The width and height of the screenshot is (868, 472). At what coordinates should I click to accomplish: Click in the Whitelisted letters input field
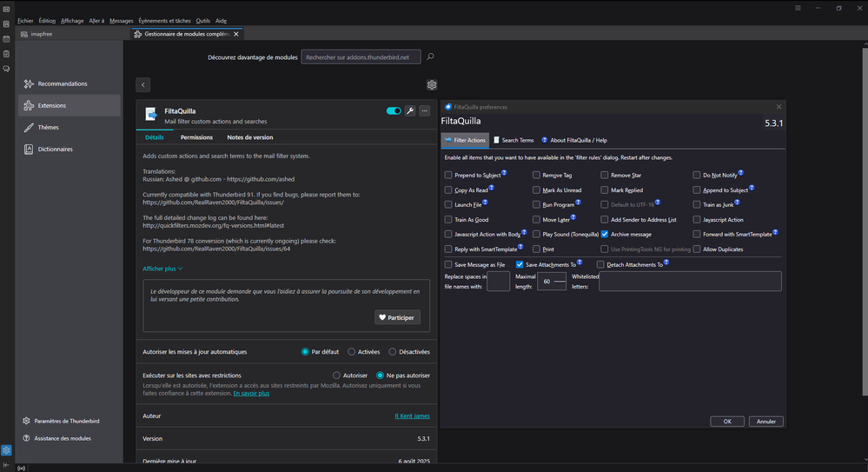pos(690,281)
